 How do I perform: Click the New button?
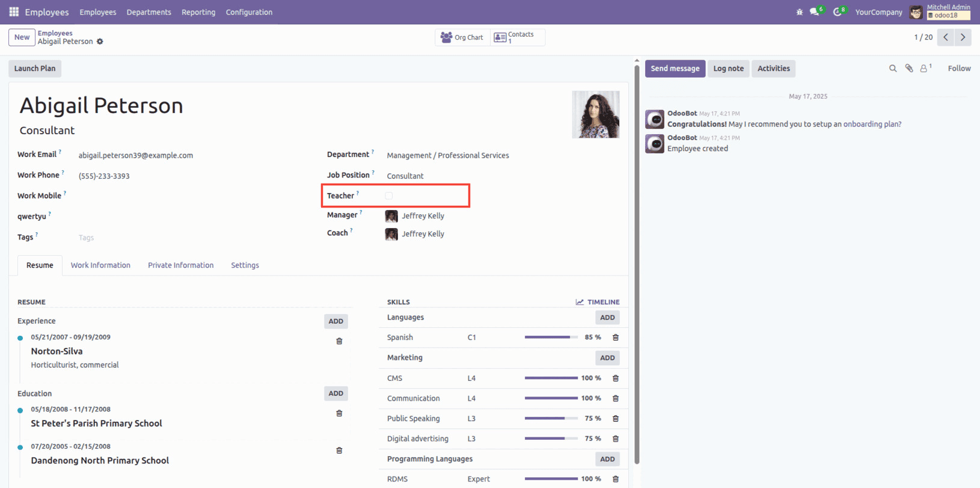pyautogui.click(x=22, y=37)
